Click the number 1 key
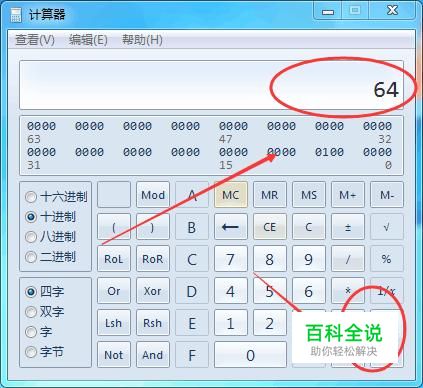Screen dimensions: 423x388 231,323
